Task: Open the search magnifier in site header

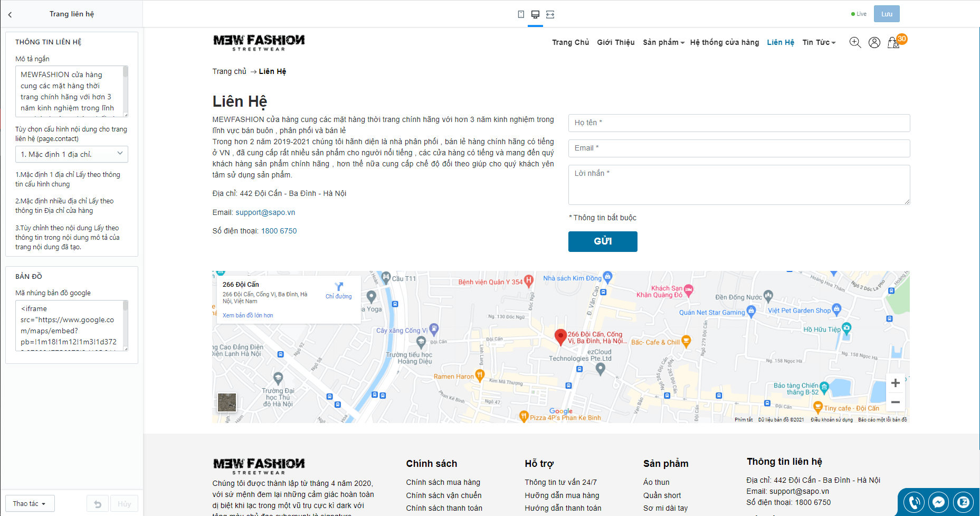Action: coord(855,42)
